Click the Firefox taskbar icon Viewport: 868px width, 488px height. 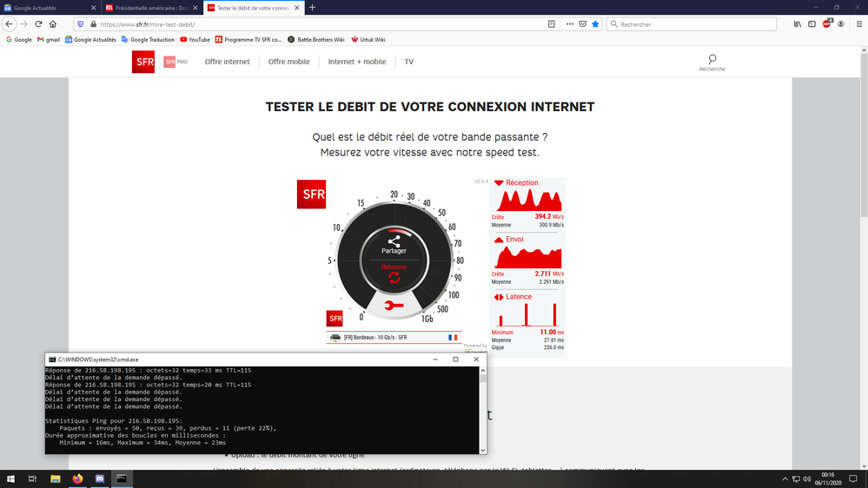click(77, 478)
